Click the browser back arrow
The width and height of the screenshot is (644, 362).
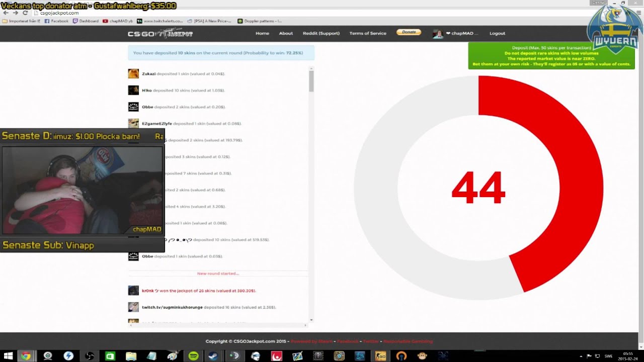(x=6, y=13)
